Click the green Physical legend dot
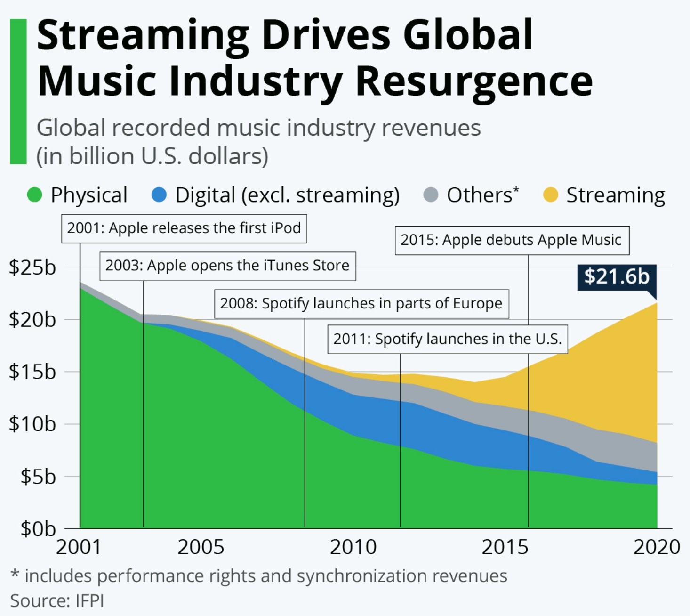The image size is (690, 616). (x=35, y=195)
